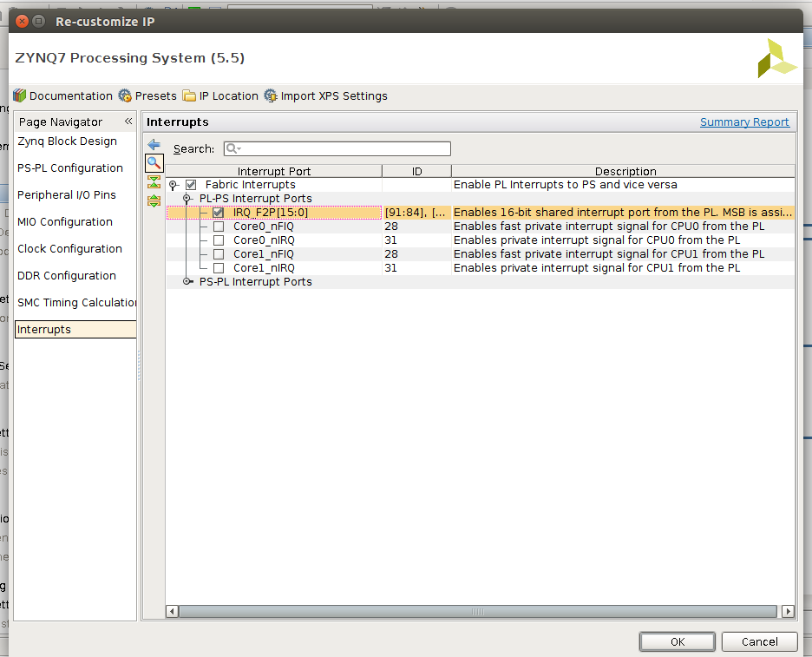Enable Core0_nIRQ checkbox
The height and width of the screenshot is (657, 812).
coord(219,240)
